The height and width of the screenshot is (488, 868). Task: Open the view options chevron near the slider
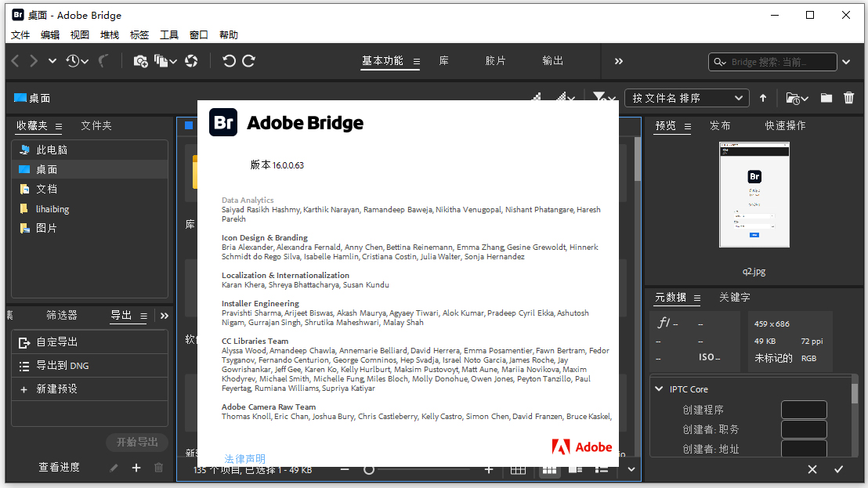click(631, 469)
